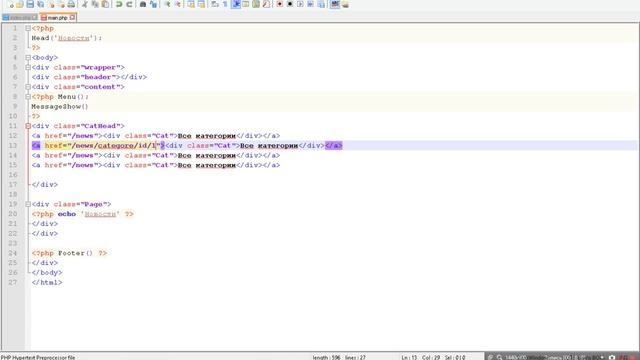Run macro multiple times icon
The height and width of the screenshot is (360, 640).
point(310,4)
